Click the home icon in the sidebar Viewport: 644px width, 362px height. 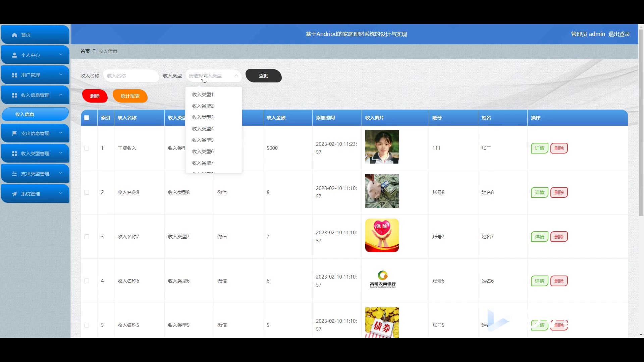[x=14, y=35]
